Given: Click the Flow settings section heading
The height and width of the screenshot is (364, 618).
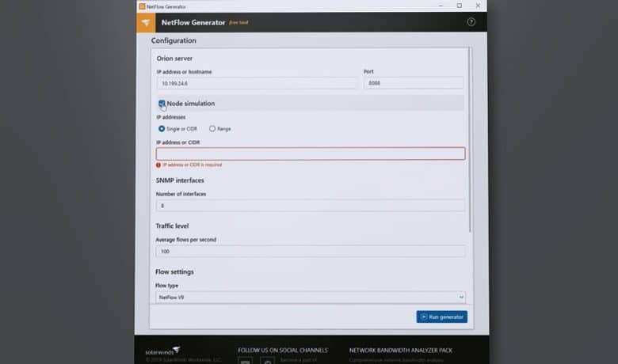Looking at the screenshot, I should [x=174, y=272].
